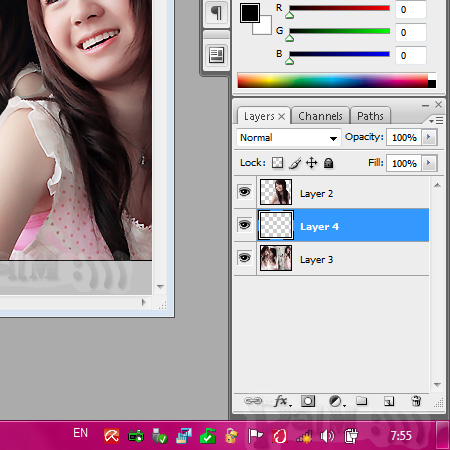Click the Opacity 100% field
Viewport: 450px width, 450px height.
click(x=404, y=137)
